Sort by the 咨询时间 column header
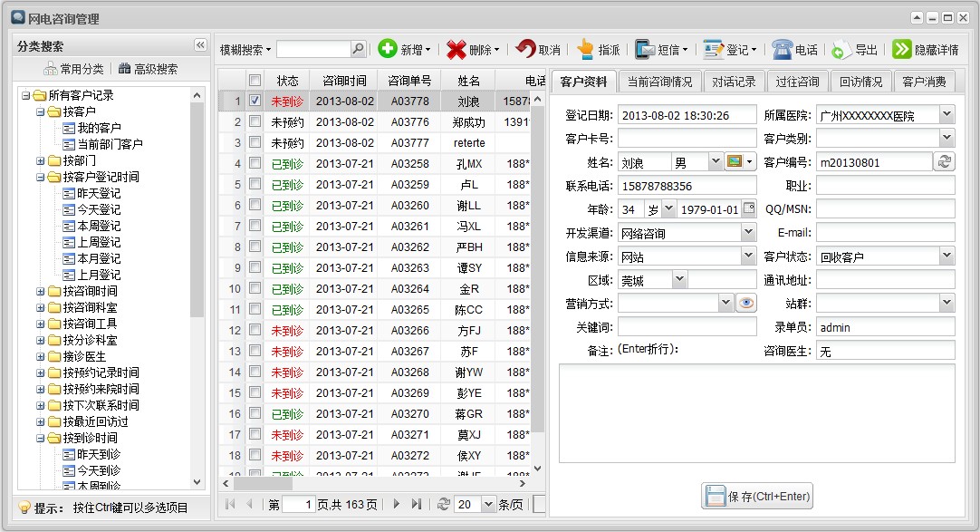Image resolution: width=980 pixels, height=532 pixels. 344,81
